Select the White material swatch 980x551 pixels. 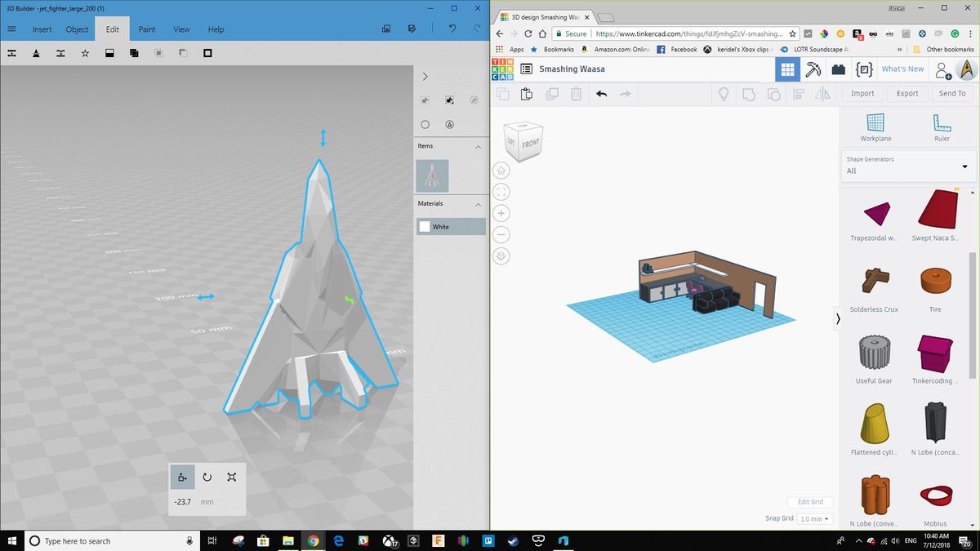coord(425,227)
